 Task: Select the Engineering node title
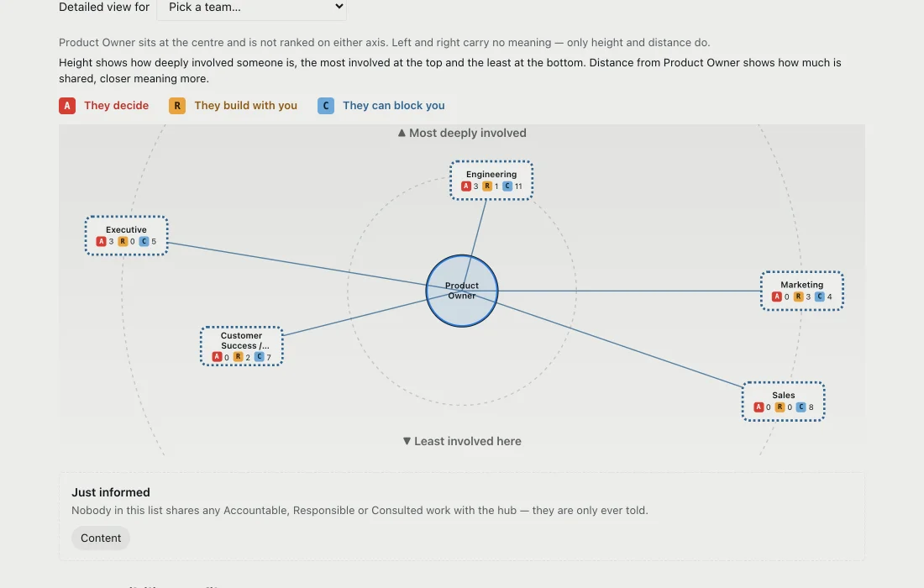(491, 175)
